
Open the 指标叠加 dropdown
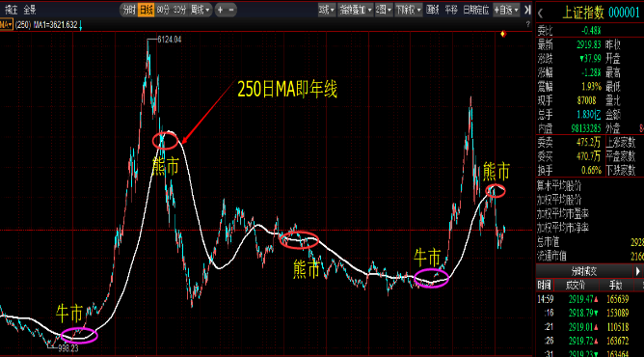point(356,10)
